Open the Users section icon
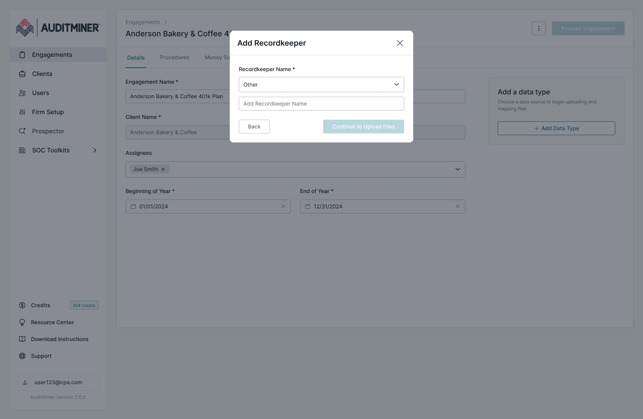643x419 pixels. (x=22, y=93)
